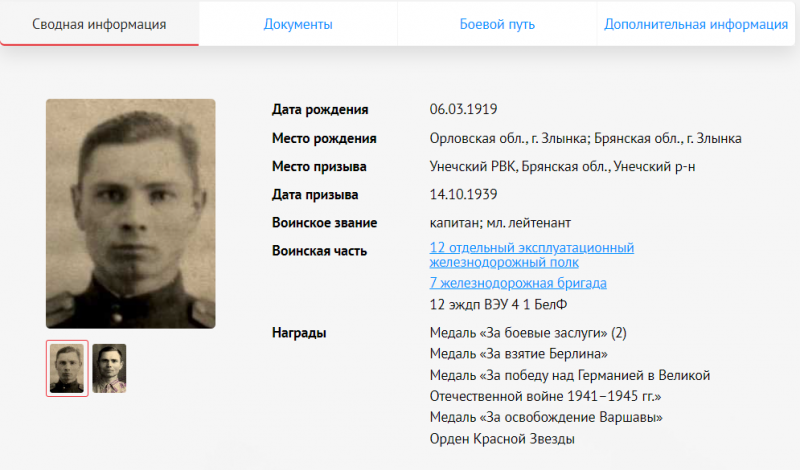
Task: Click the Награды section label
Action: click(x=299, y=333)
